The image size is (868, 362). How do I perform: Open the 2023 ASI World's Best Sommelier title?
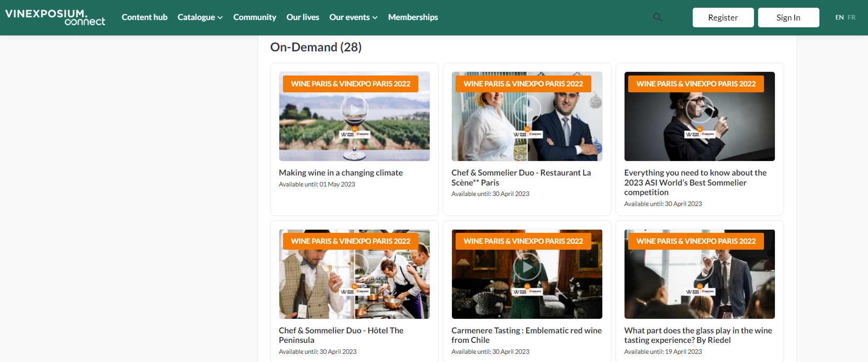(695, 183)
